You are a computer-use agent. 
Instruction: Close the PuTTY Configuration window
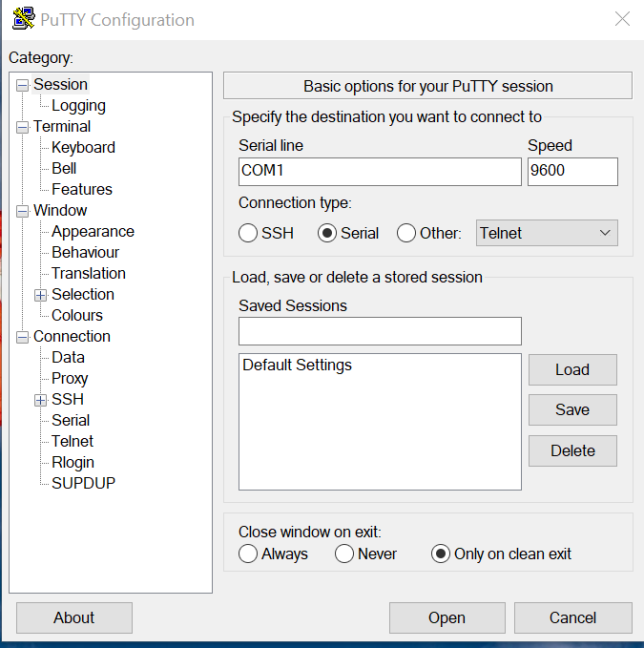click(x=621, y=19)
